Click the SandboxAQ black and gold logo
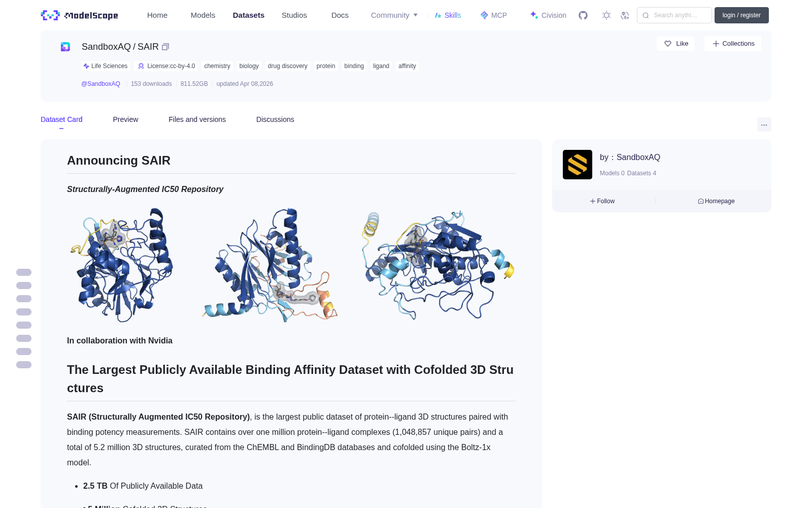This screenshot has width=812, height=508. point(578,165)
